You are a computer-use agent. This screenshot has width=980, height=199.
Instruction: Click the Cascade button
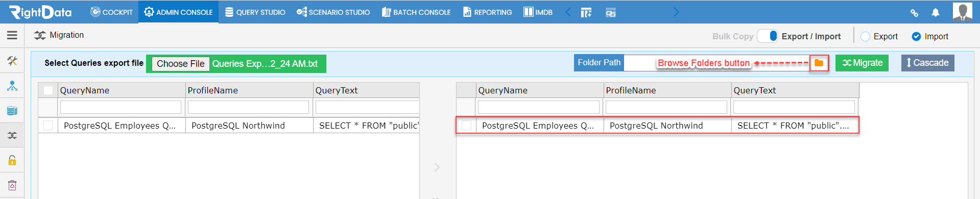(x=927, y=63)
